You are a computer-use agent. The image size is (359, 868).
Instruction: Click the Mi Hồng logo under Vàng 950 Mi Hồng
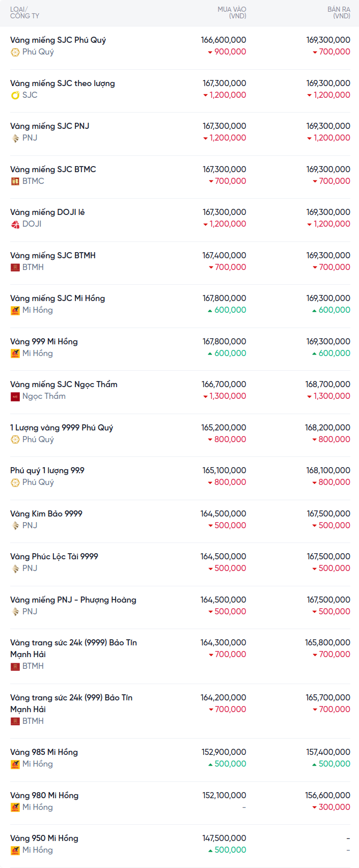(15, 850)
